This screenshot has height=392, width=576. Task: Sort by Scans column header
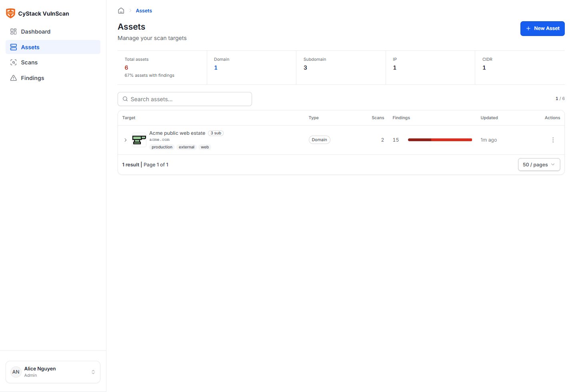coord(378,118)
